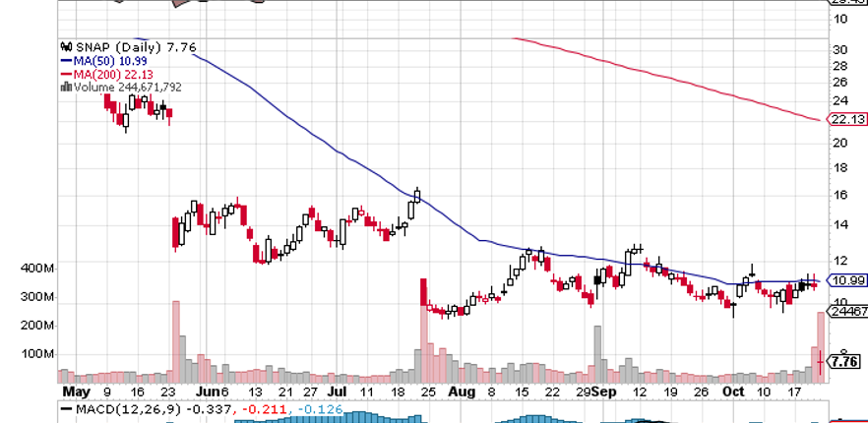Click the candlestick icon beside SNAP (Daily)
868x423 pixels.
coord(66,47)
